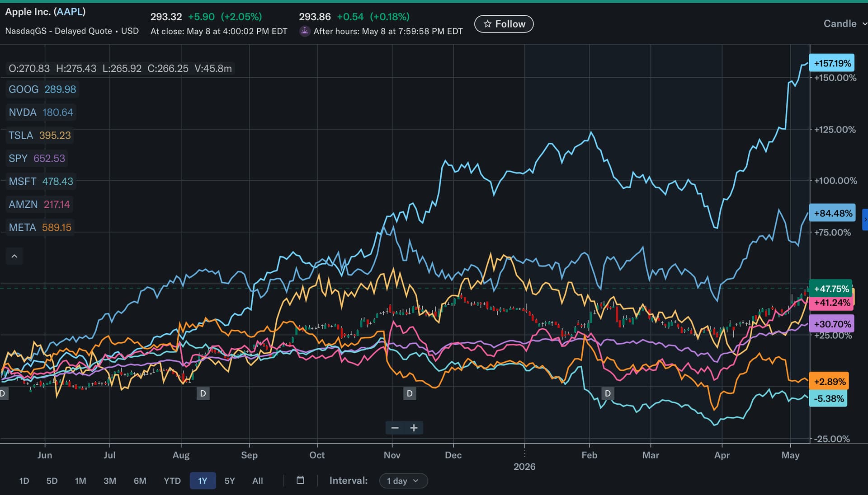Select the SPY comparison legend
Viewport: 868px width, 495px height.
click(x=37, y=159)
